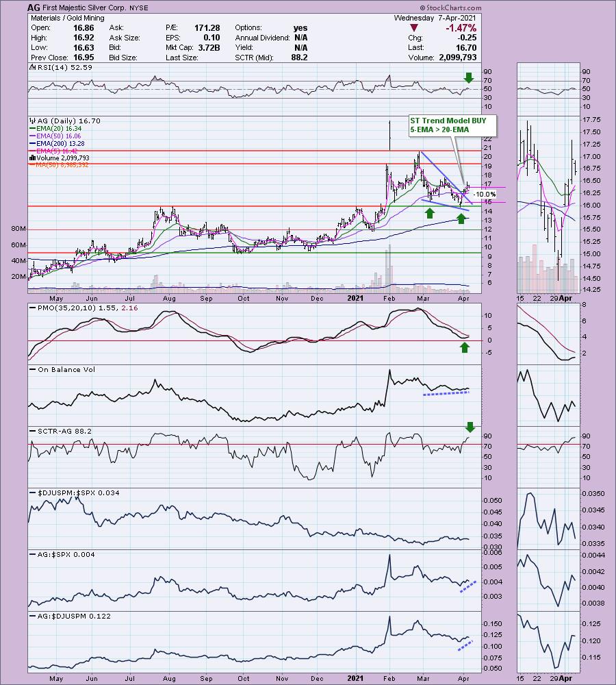The image size is (616, 685).
Task: Click the Open value 16.86
Action: click(84, 27)
